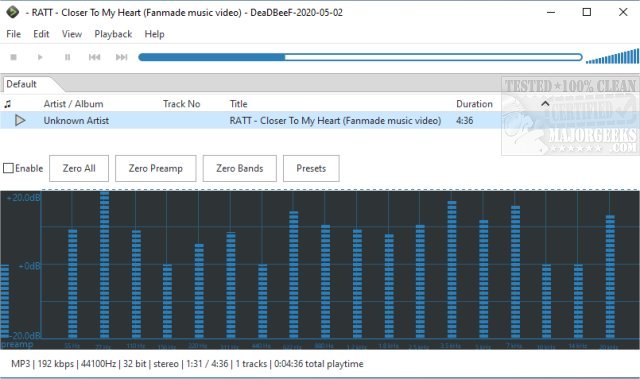
Task: Sort by Track No column header
Action: click(182, 104)
